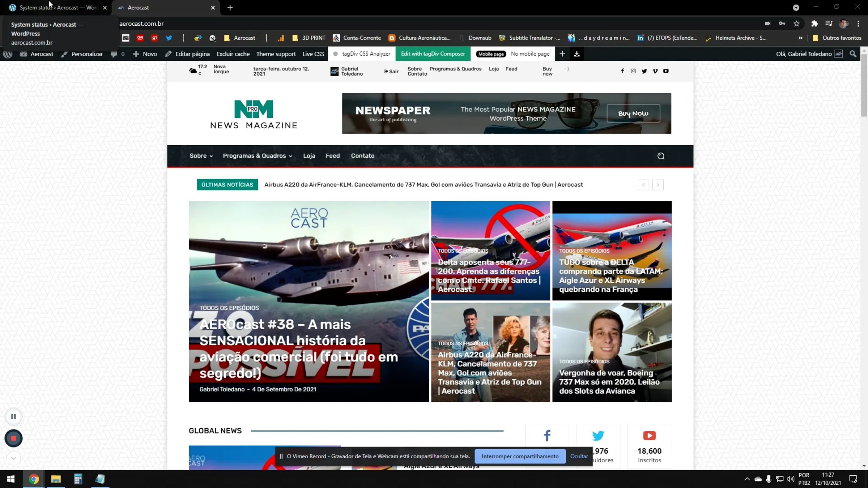Toggle the Mobile page switch

491,54
